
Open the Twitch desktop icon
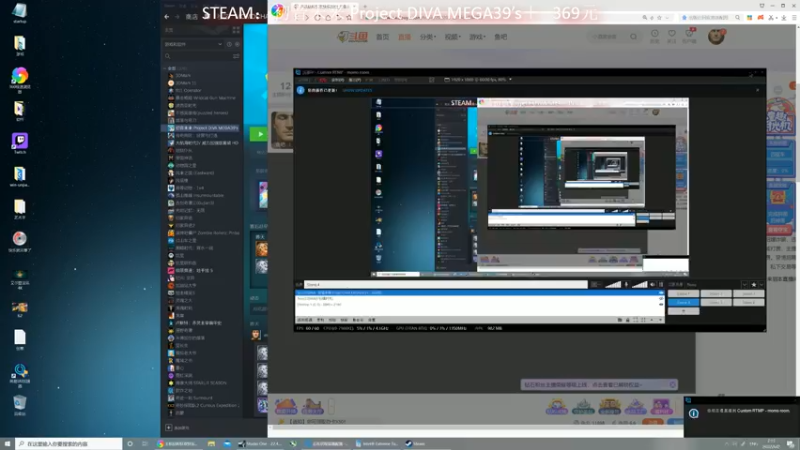(19, 144)
